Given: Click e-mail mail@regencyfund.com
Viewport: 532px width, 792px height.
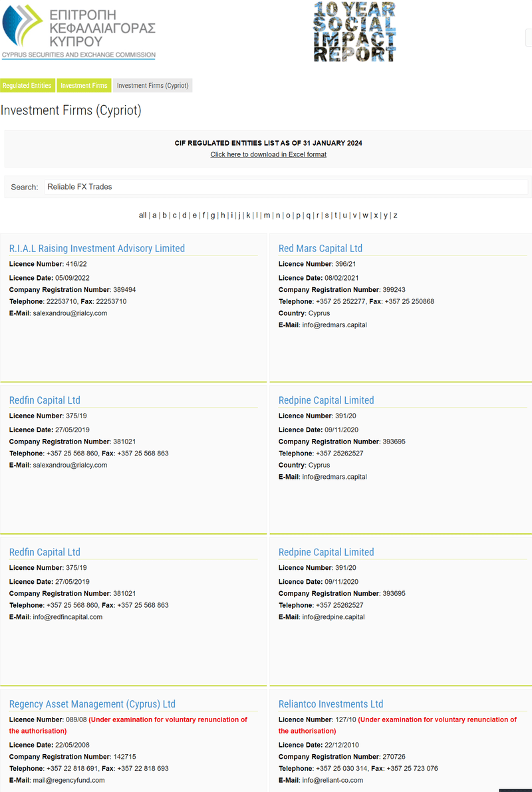Looking at the screenshot, I should [x=68, y=781].
